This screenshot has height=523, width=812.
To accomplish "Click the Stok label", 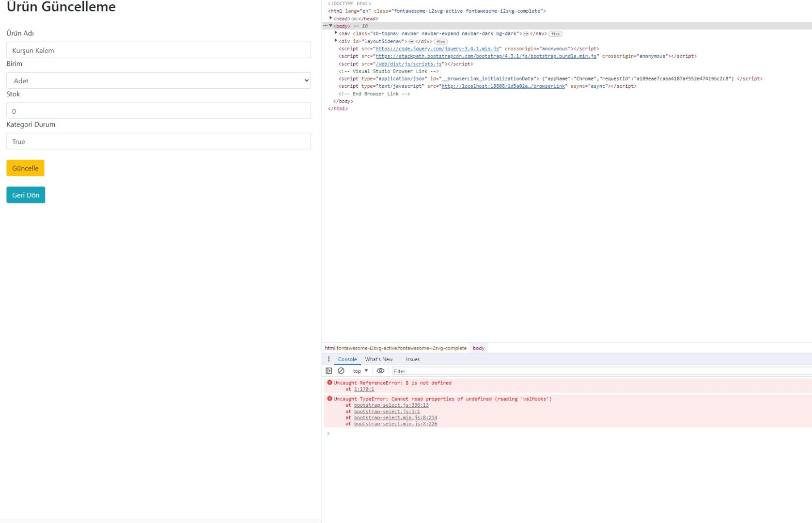I will pyautogui.click(x=13, y=94).
